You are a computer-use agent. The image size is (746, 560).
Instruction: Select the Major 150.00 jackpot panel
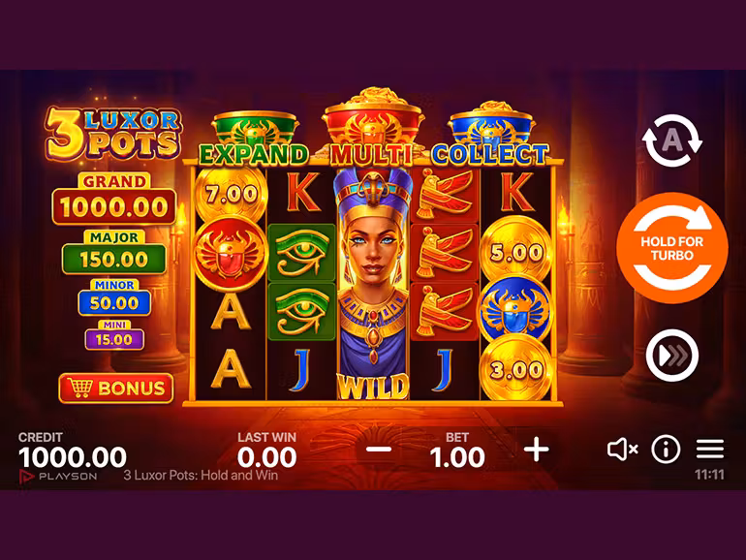[x=114, y=253]
